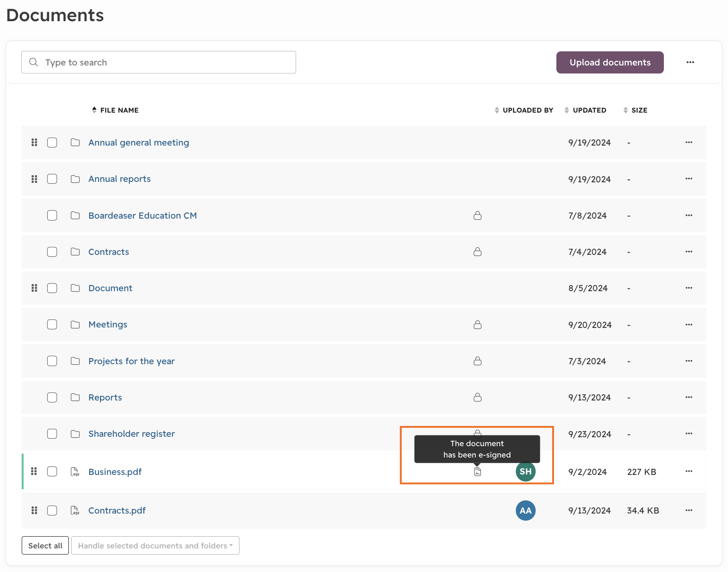Tick checkbox for Meetings folder

pos(52,325)
